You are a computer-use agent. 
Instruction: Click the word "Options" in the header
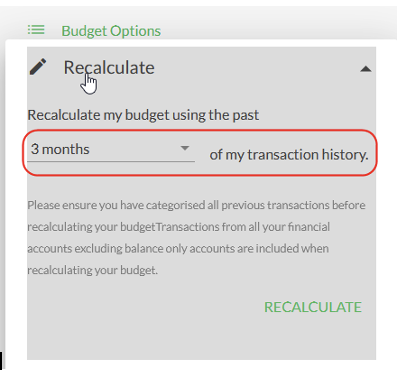pyautogui.click(x=136, y=31)
